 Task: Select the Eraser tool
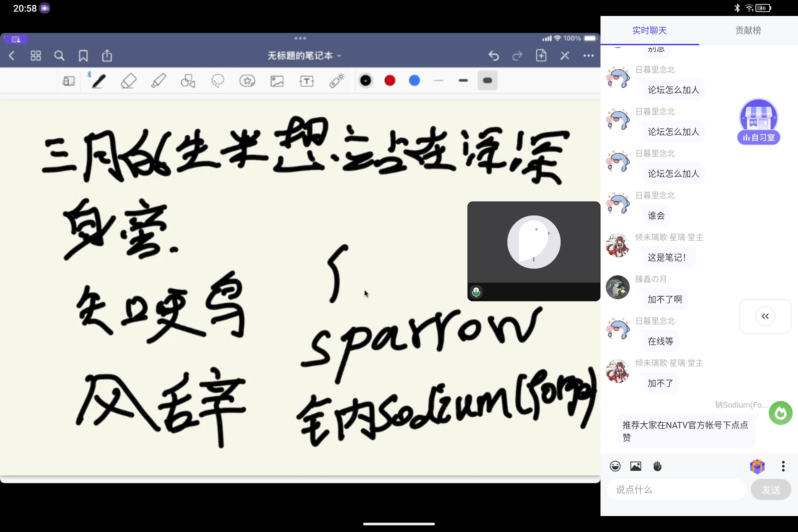pos(129,81)
